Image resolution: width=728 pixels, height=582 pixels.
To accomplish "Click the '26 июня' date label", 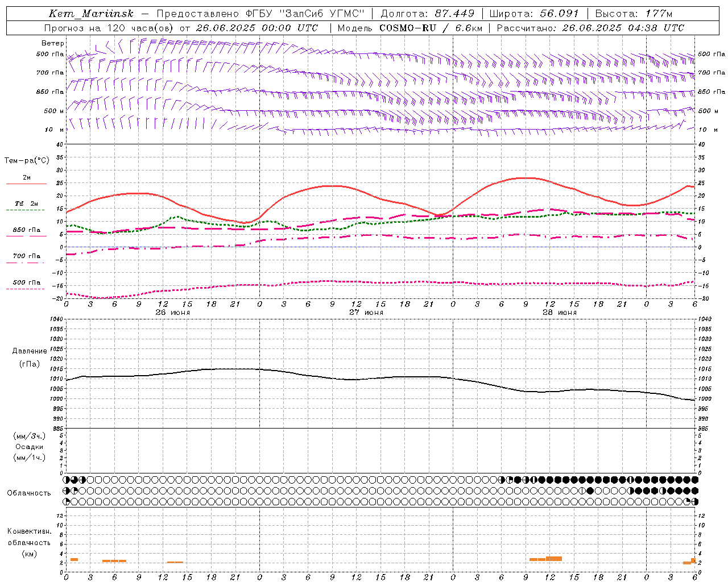I will pos(173,313).
